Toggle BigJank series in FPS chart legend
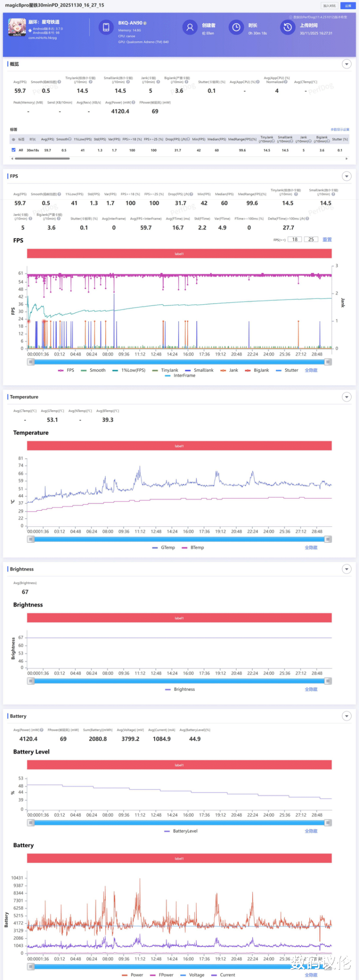This screenshot has height=980, width=359. click(x=257, y=370)
